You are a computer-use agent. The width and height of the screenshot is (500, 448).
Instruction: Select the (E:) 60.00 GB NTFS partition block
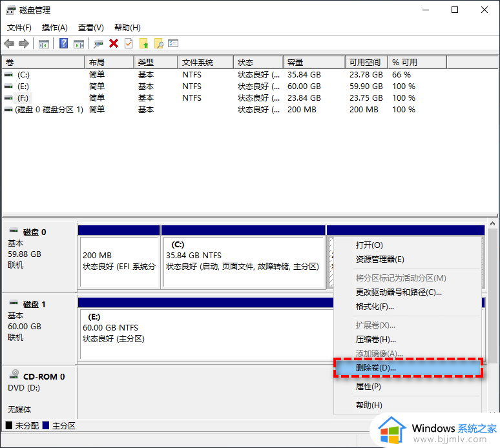[x=205, y=329]
